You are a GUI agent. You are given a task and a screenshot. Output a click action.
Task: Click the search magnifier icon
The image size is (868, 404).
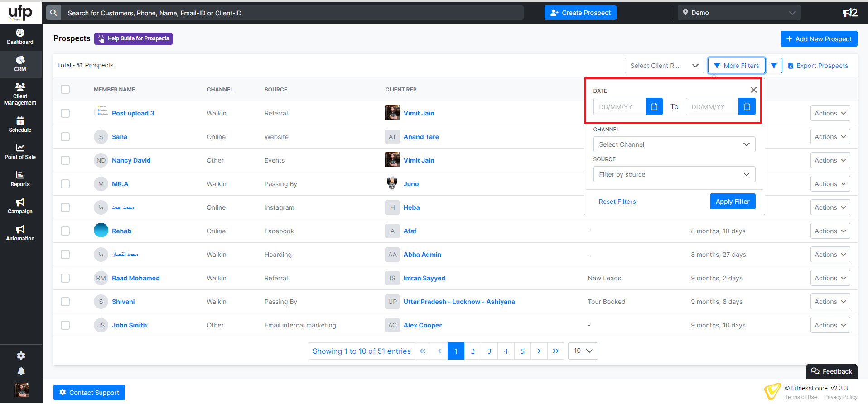click(53, 13)
